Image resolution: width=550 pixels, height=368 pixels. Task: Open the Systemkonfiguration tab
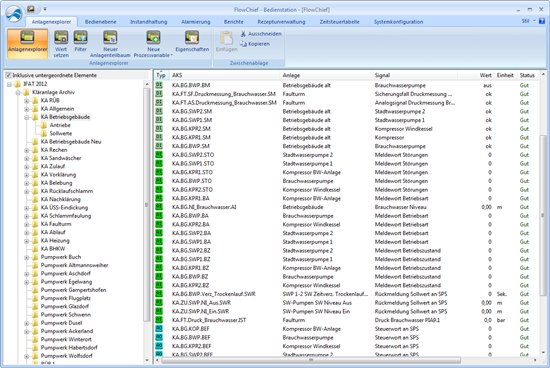click(398, 22)
